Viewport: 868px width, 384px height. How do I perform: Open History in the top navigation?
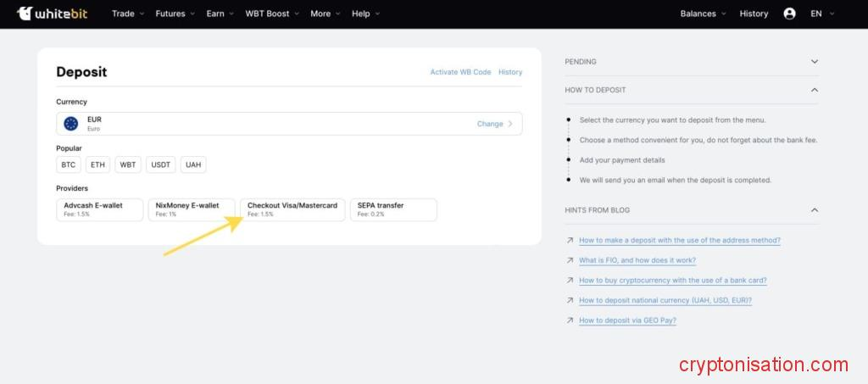[754, 14]
